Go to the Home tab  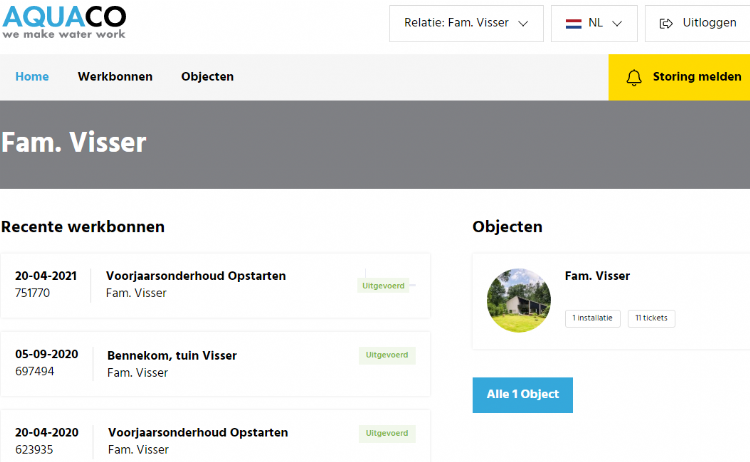[32, 77]
